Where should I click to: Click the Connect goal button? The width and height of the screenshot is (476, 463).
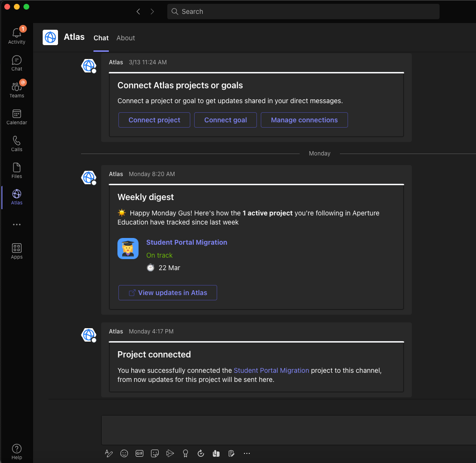(x=226, y=120)
